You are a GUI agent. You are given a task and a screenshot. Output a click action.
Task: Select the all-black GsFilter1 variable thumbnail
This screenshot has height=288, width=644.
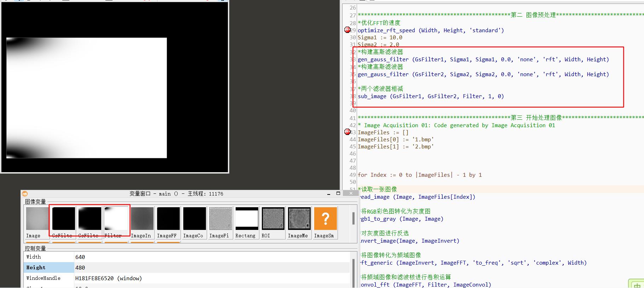click(64, 219)
